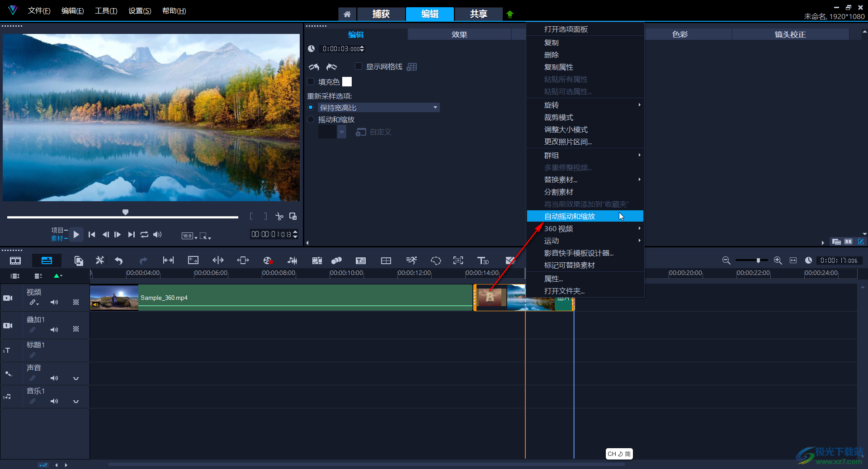Click the enlarge preview window icon
The width and height of the screenshot is (868, 469).
pos(293,216)
